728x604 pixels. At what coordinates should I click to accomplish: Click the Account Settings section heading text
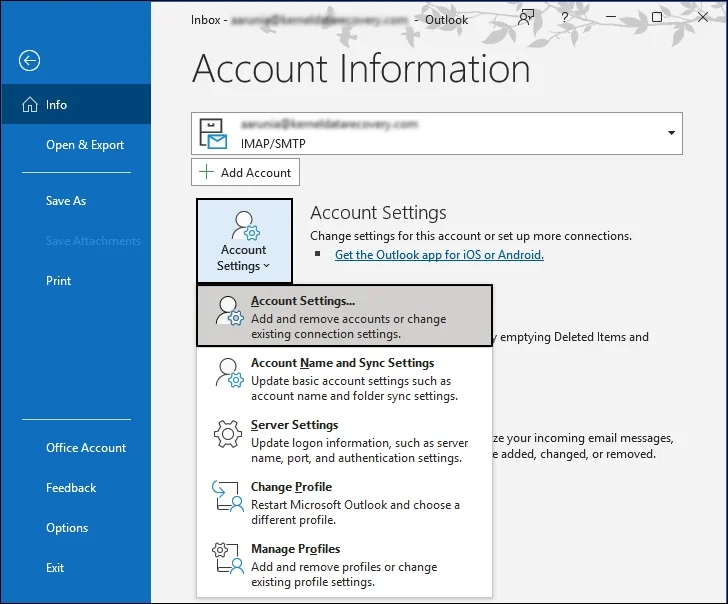point(378,213)
